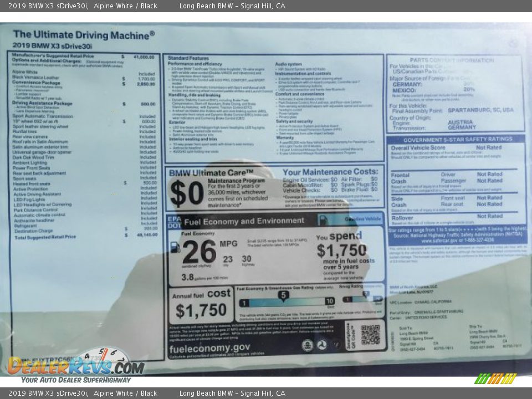Click the 'Government 5-Star Safety Ratings' header

coord(457,140)
